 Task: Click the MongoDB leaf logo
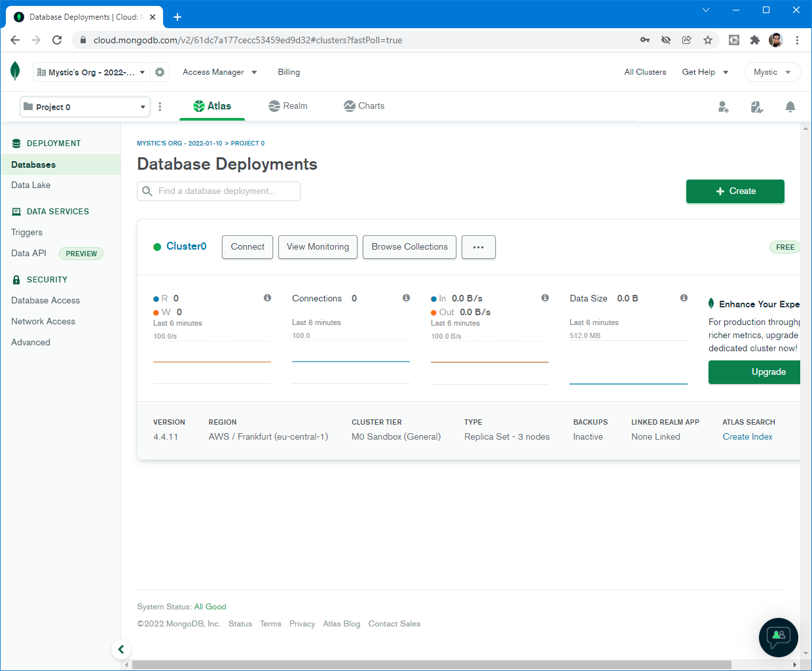click(x=15, y=71)
